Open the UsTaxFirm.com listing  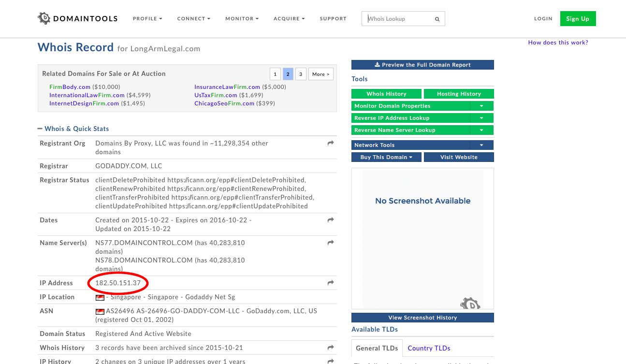click(x=216, y=95)
